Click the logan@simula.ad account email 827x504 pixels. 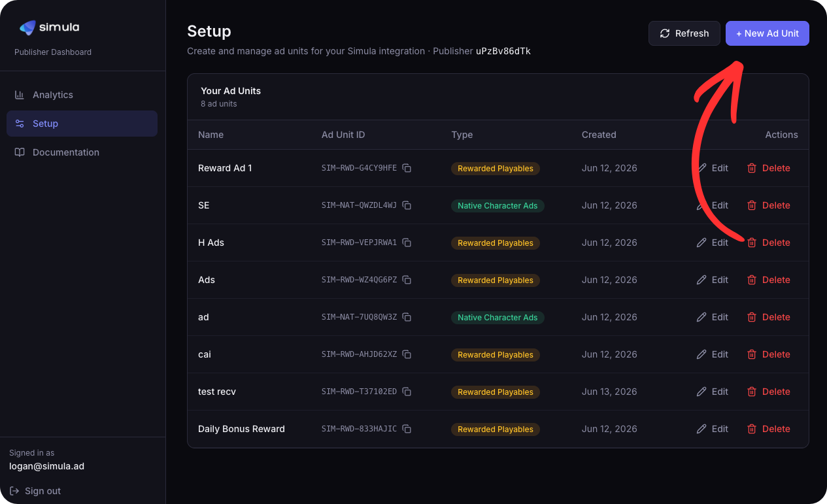point(46,466)
